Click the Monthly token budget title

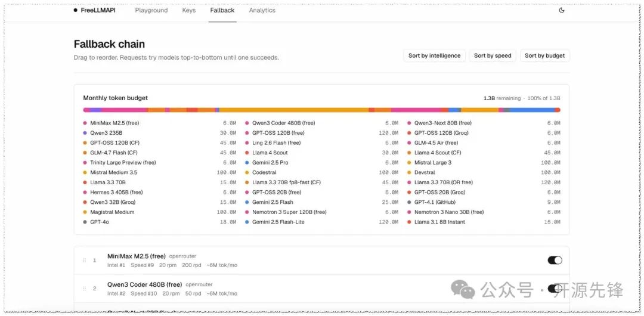click(x=116, y=98)
